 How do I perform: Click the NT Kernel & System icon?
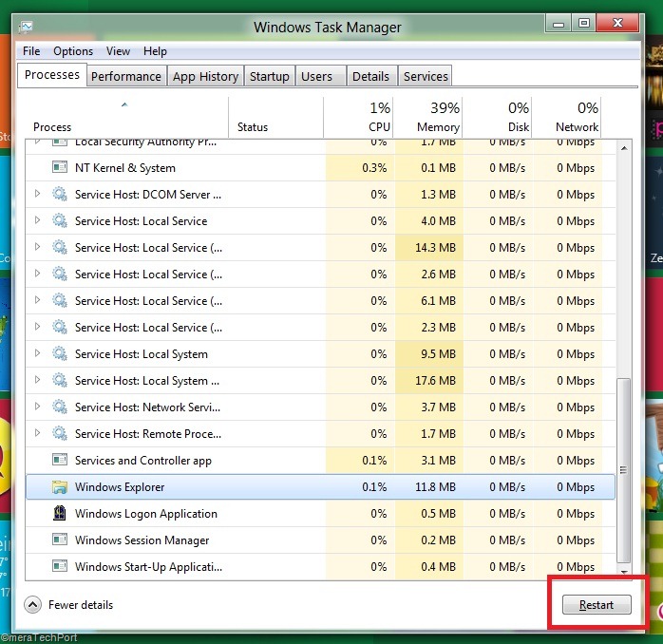pyautogui.click(x=60, y=167)
